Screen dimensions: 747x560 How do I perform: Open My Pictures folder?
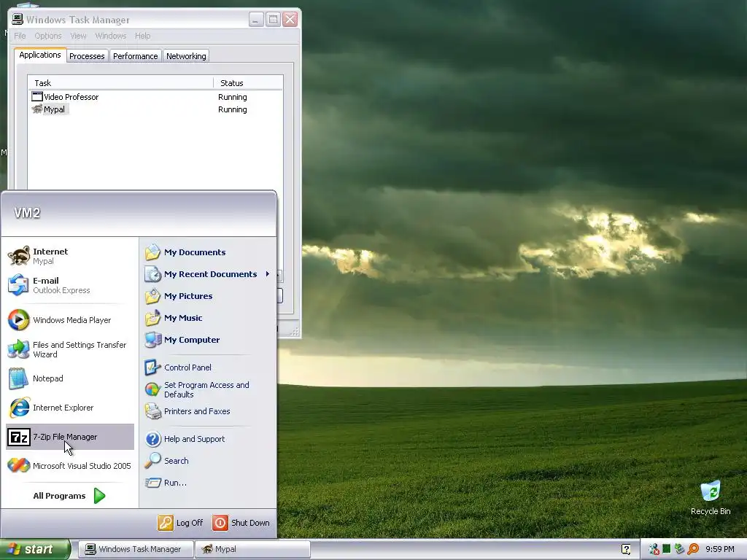coord(208,296)
